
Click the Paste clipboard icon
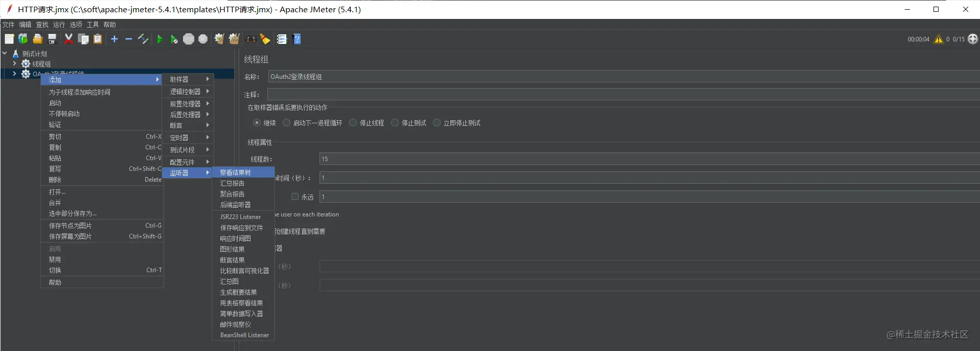[x=98, y=39]
